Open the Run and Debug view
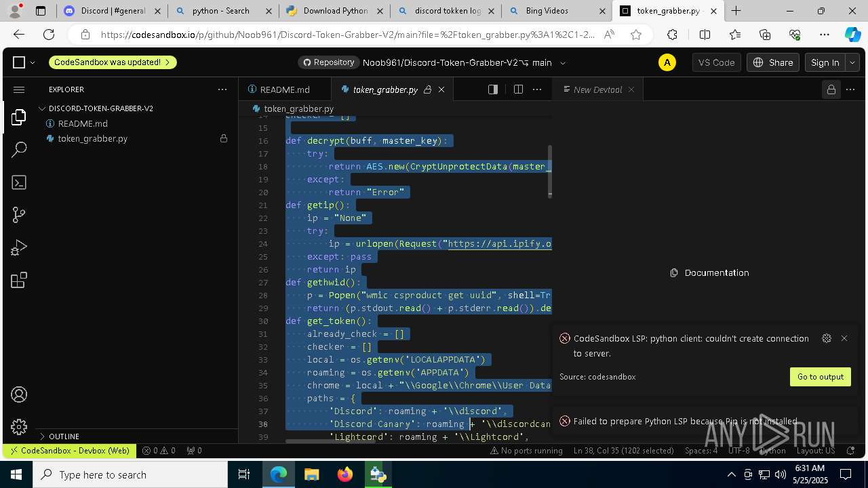Image resolution: width=868 pixels, height=488 pixels. [x=19, y=247]
